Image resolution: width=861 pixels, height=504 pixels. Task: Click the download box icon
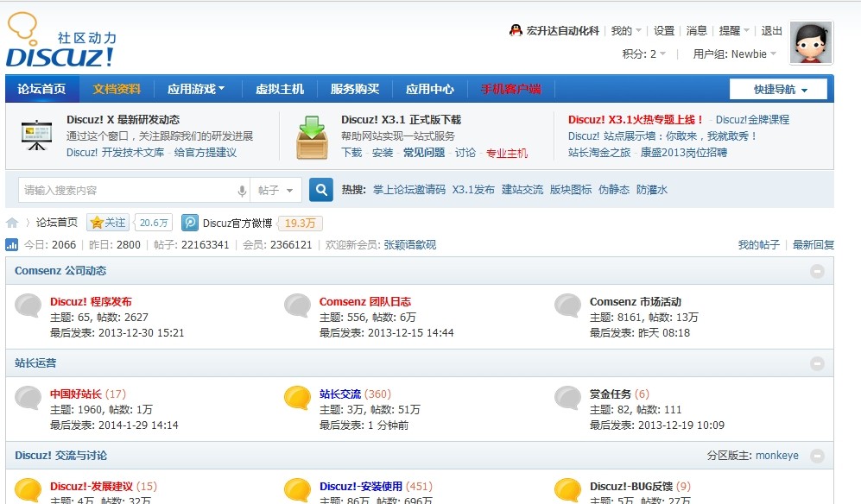point(312,137)
